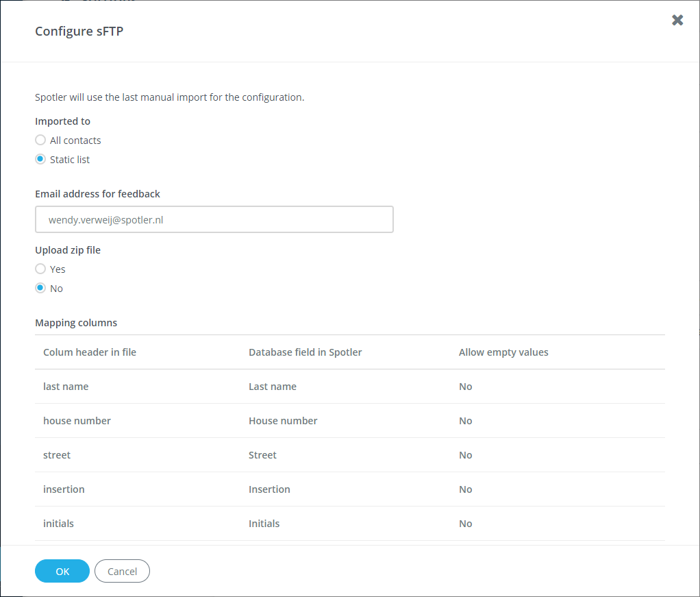Select the street mapping row

[x=57, y=454]
